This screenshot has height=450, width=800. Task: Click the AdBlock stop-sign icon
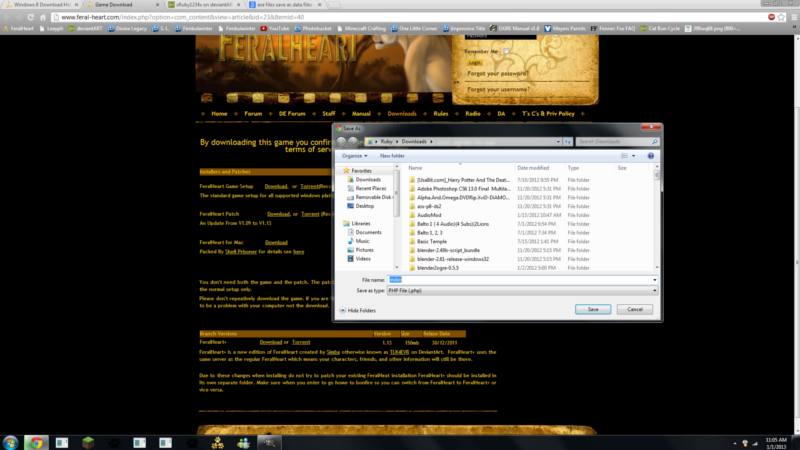(x=771, y=17)
